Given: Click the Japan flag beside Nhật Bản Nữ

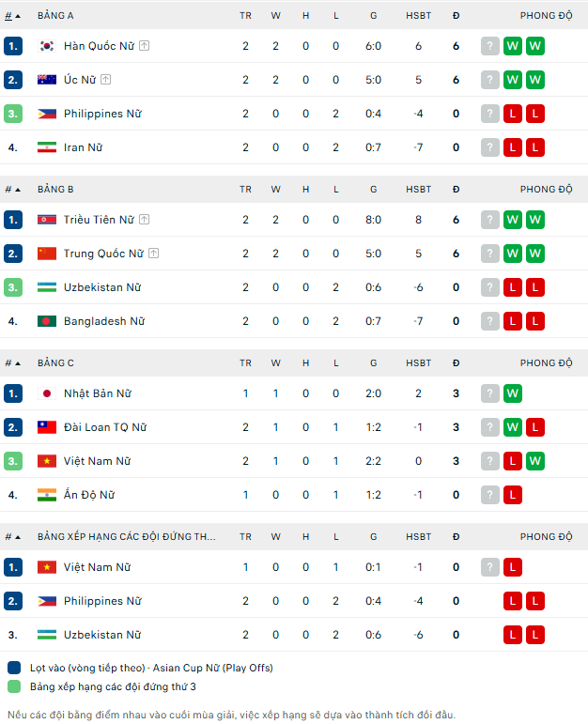Looking at the screenshot, I should click(x=47, y=393).
